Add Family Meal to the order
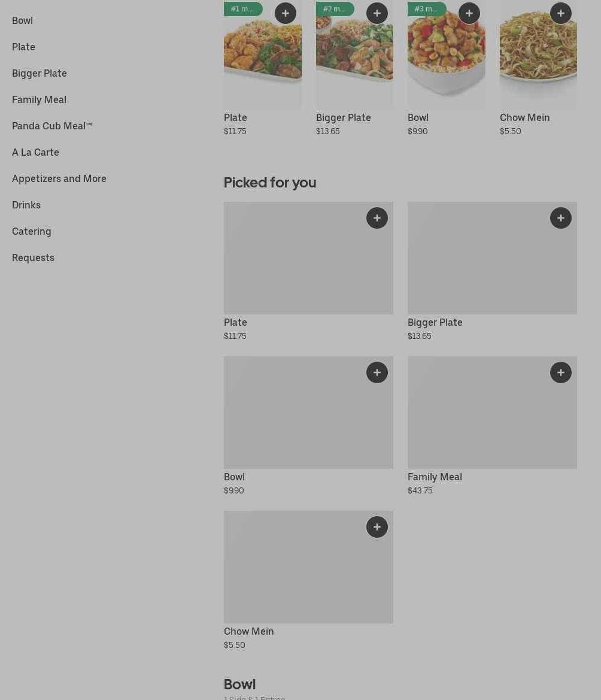601x700 pixels. point(561,372)
